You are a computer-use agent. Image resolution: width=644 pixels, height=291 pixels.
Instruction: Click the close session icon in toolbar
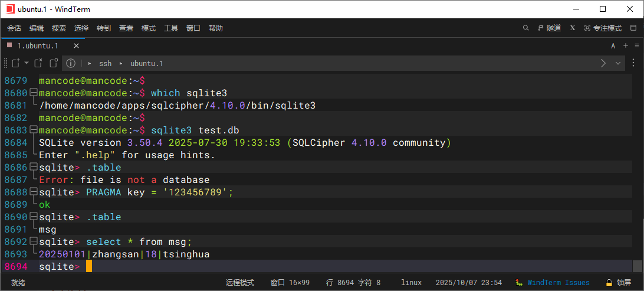click(x=38, y=63)
